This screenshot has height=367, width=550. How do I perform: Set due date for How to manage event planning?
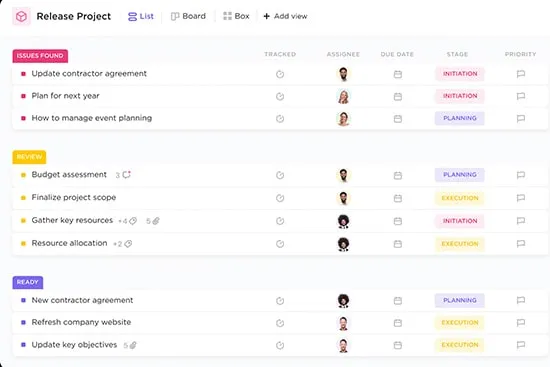click(398, 119)
